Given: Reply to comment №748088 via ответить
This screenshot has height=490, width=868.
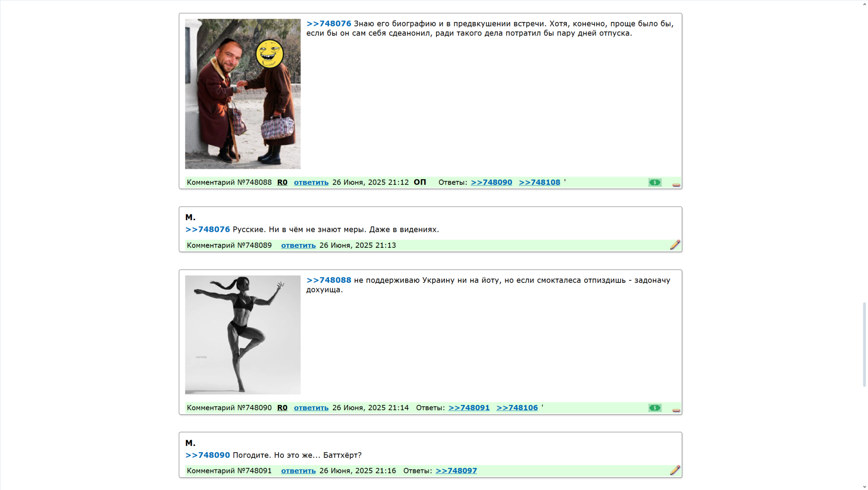Looking at the screenshot, I should pyautogui.click(x=311, y=182).
